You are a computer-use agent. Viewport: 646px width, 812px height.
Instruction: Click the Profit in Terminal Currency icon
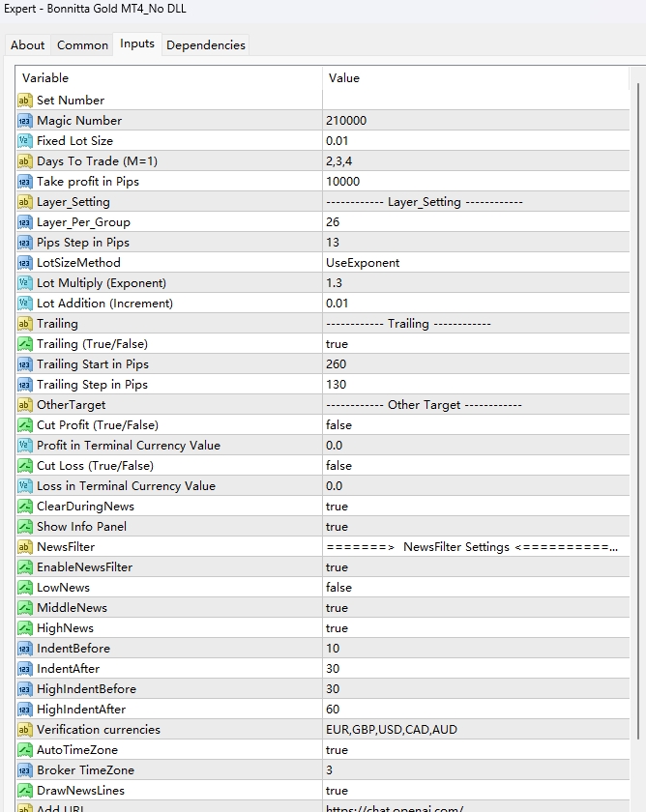click(x=25, y=446)
